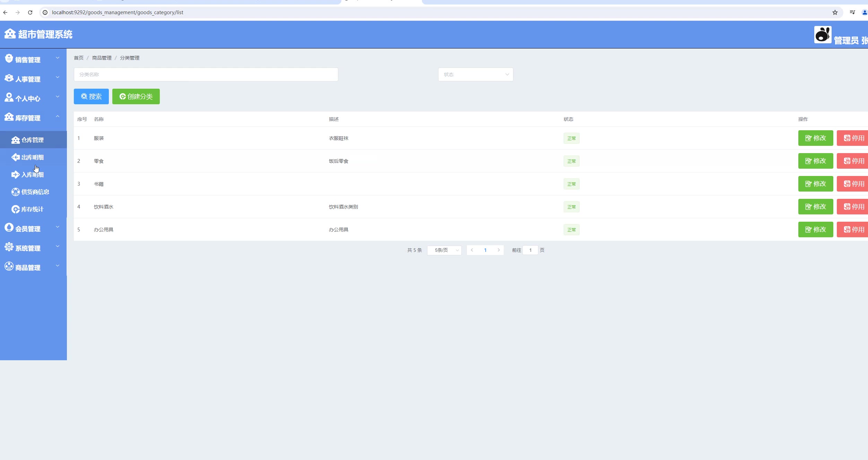Click 修改 for 饮料酒水 row

[816, 207]
